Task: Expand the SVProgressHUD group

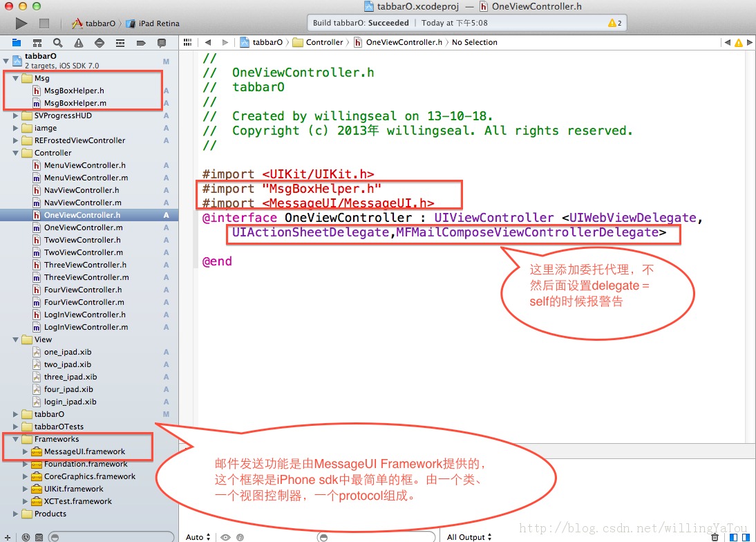Action: click(x=15, y=115)
